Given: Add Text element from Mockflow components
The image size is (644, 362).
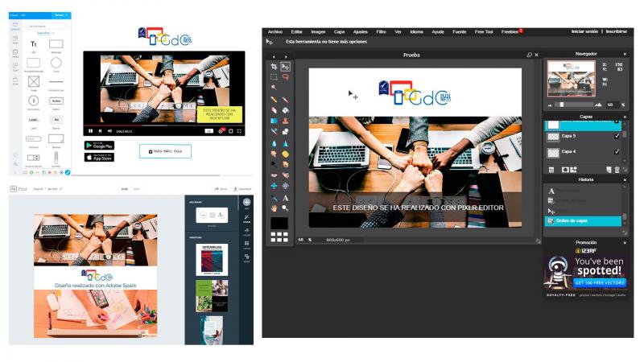Looking at the screenshot, I should tap(34, 44).
